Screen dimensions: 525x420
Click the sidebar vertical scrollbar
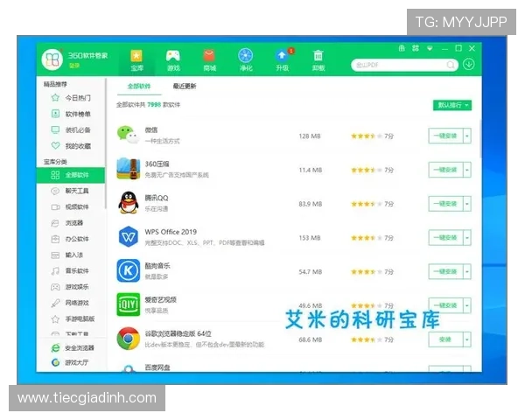point(106,143)
